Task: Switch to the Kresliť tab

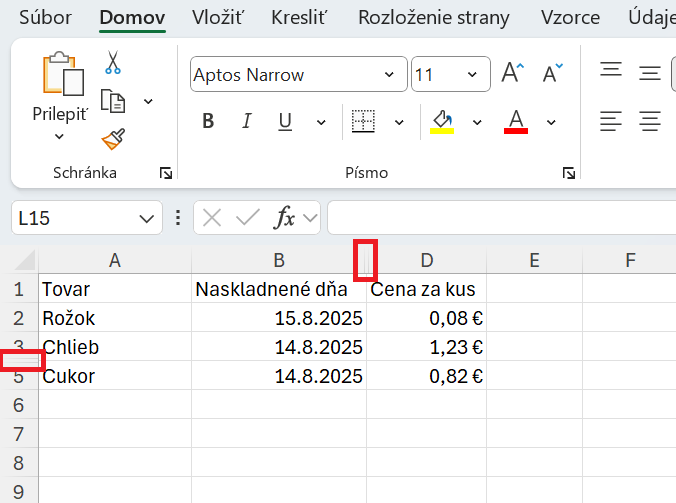Action: tap(299, 18)
